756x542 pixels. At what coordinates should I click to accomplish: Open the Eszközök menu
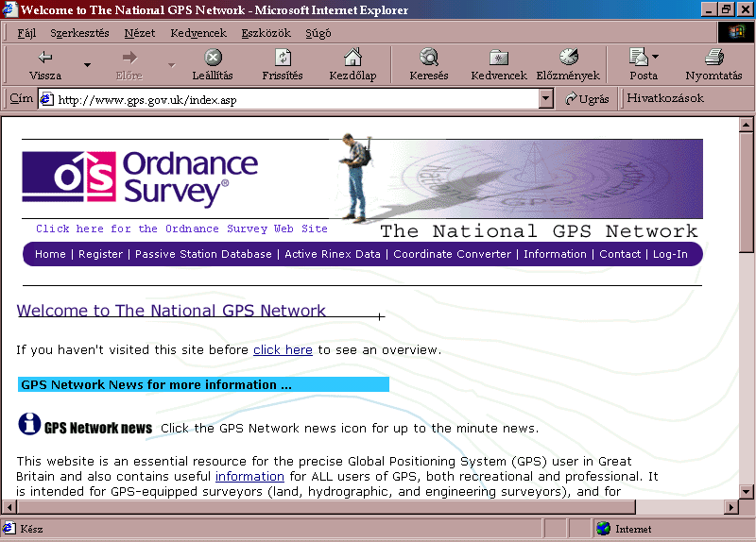265,33
